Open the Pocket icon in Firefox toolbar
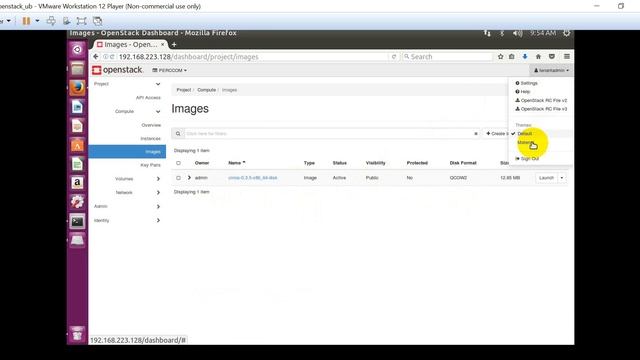The width and height of the screenshot is (640, 360). click(551, 57)
